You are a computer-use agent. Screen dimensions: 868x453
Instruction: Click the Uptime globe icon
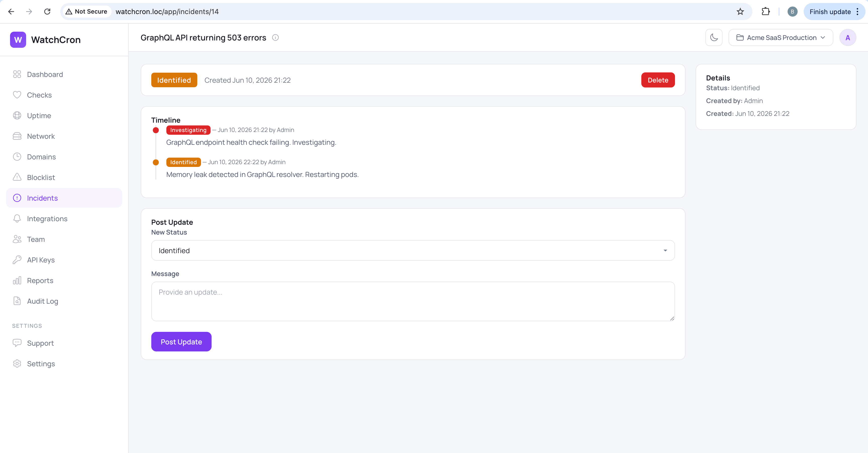(x=17, y=115)
